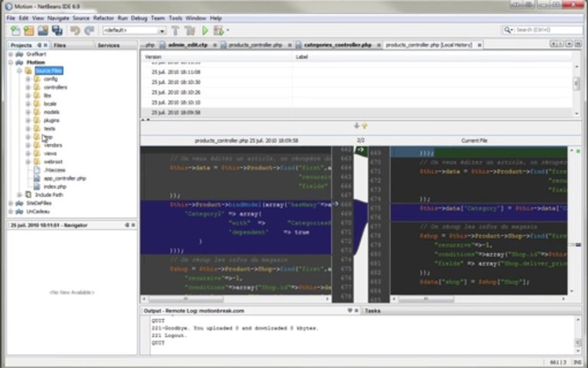This screenshot has width=588, height=368.
Task: Collapse the Source Files node
Action: click(19, 71)
